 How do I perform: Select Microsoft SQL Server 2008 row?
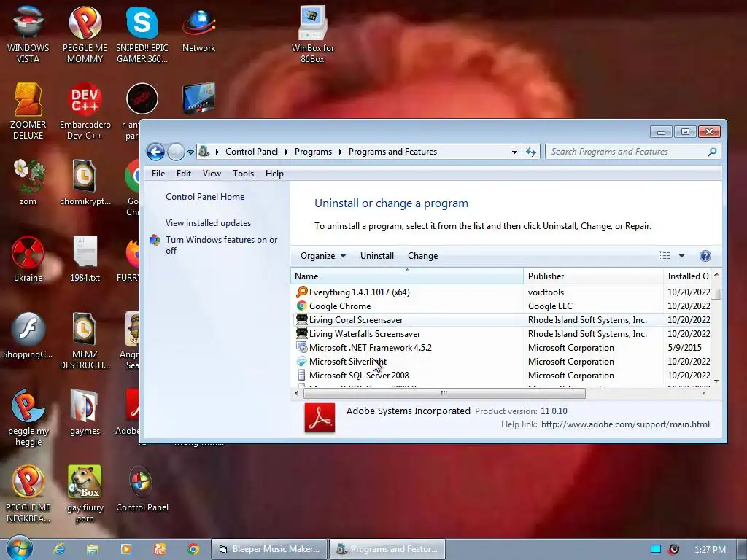pyautogui.click(x=500, y=375)
